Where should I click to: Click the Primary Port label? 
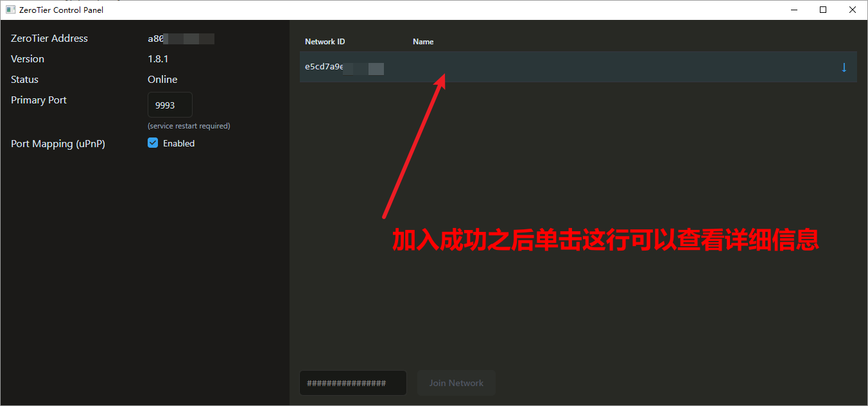(39, 100)
